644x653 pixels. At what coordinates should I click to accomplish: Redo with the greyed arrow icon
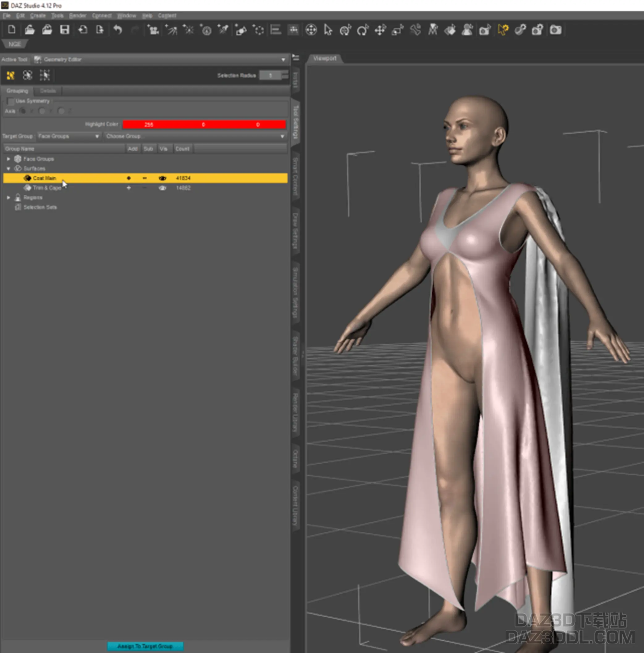point(135,30)
